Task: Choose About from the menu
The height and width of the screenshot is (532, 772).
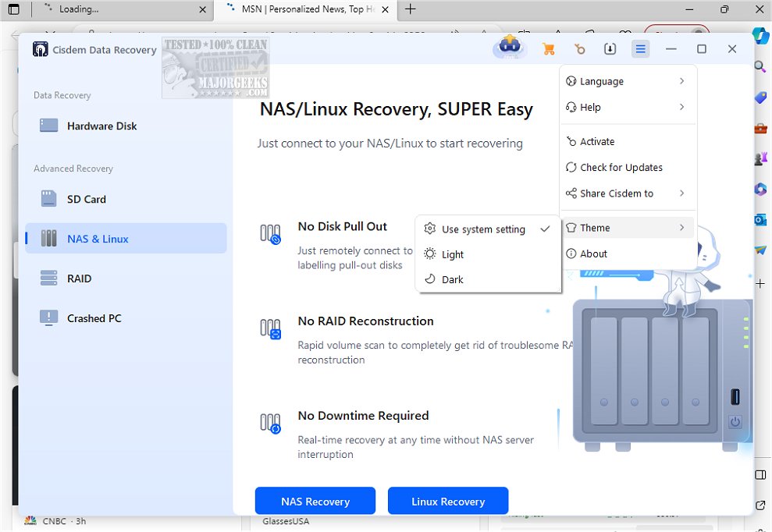Action: [628, 254]
